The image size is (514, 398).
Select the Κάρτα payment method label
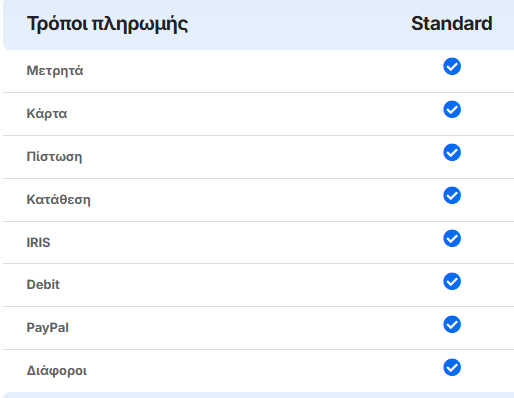click(x=47, y=114)
